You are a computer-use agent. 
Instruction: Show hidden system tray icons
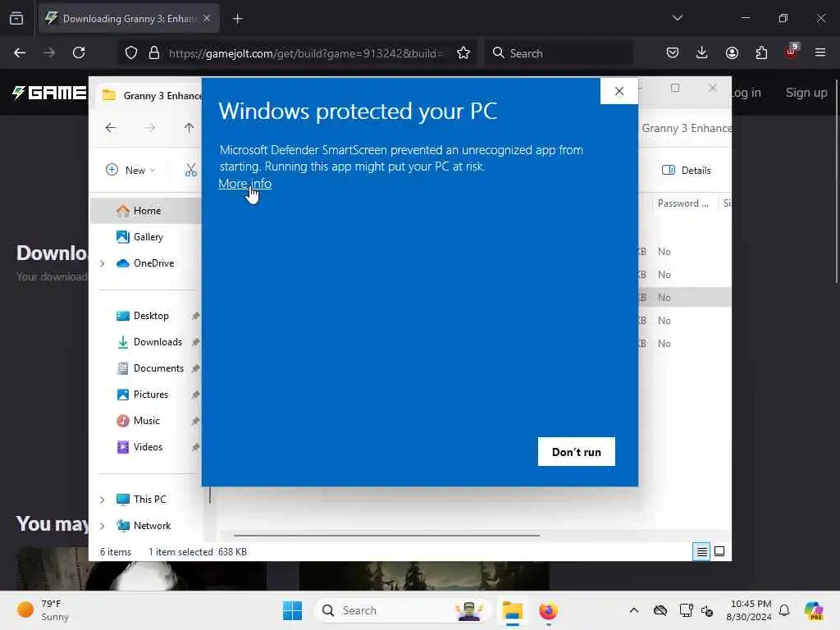pyautogui.click(x=634, y=610)
